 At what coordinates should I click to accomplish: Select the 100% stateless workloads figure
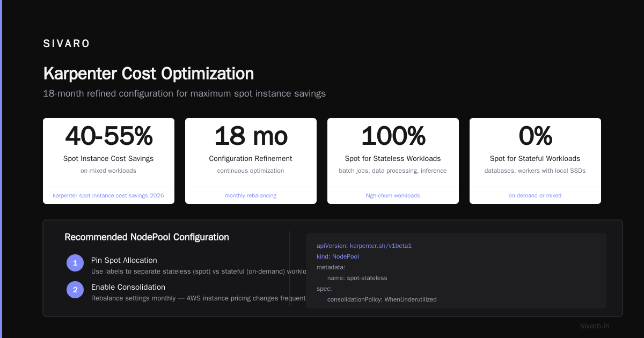(393, 136)
